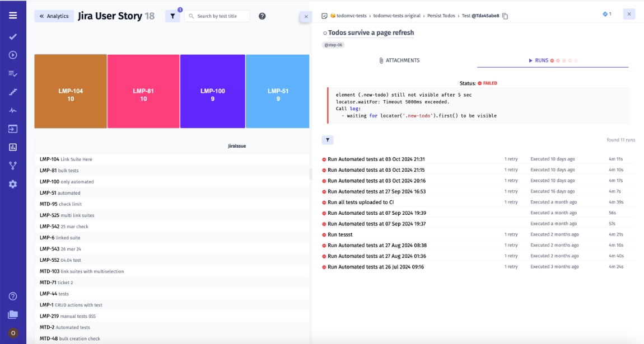Open the branches fork icon in sidebar
The height and width of the screenshot is (344, 644).
coord(13,166)
